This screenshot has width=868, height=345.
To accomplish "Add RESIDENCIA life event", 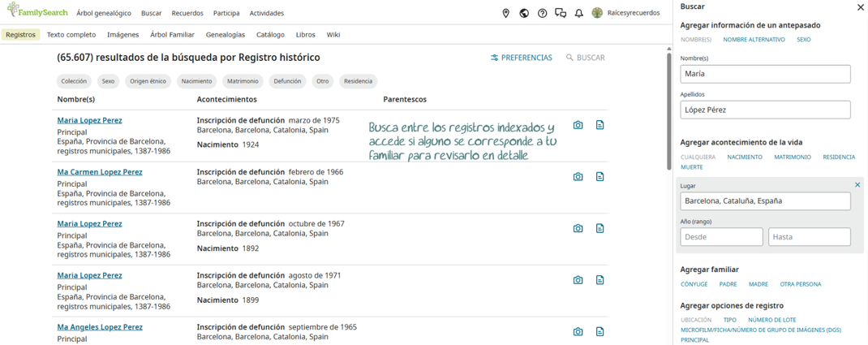I will pos(839,157).
